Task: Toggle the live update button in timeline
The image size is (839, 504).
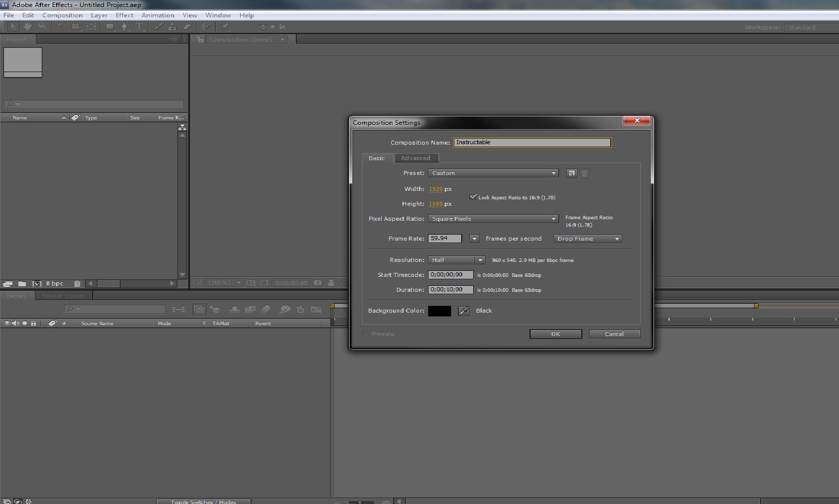Action: (x=199, y=309)
